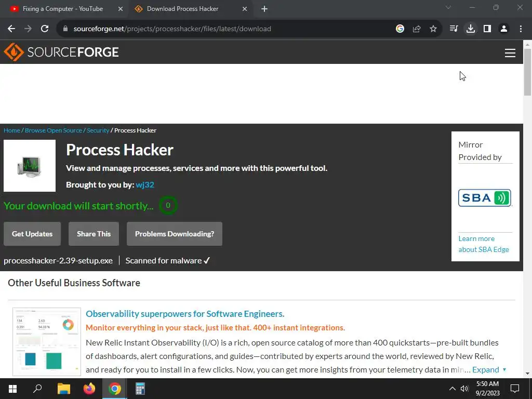Click Problems Downloading? button
This screenshot has width=532, height=399.
coord(175,234)
